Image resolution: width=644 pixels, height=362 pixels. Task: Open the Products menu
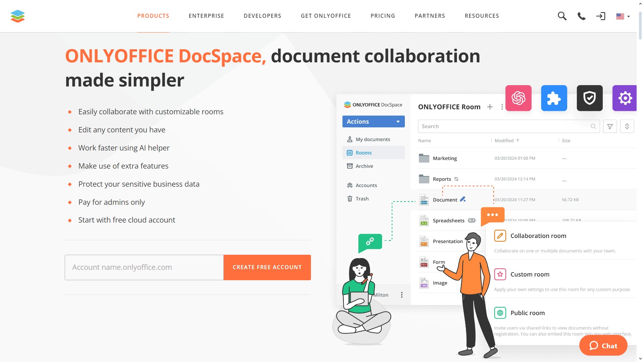point(153,16)
